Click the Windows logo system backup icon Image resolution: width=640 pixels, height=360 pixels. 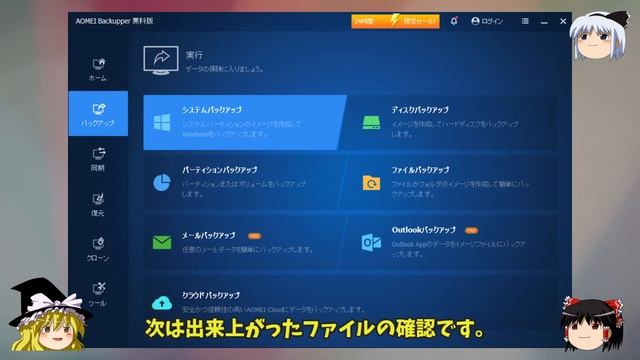click(x=162, y=122)
